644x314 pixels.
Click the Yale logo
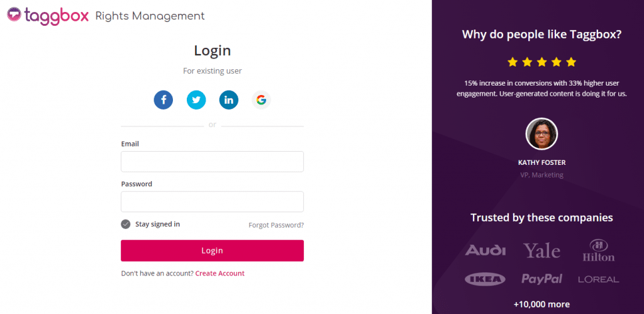541,250
